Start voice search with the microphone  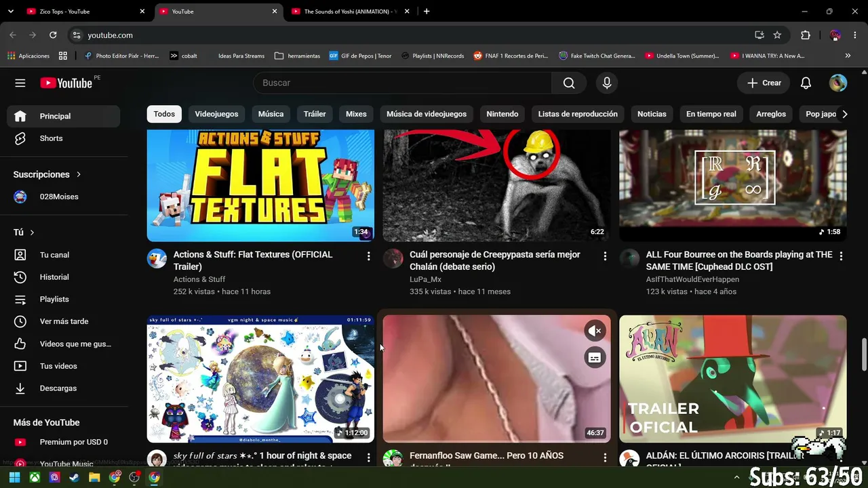[607, 83]
